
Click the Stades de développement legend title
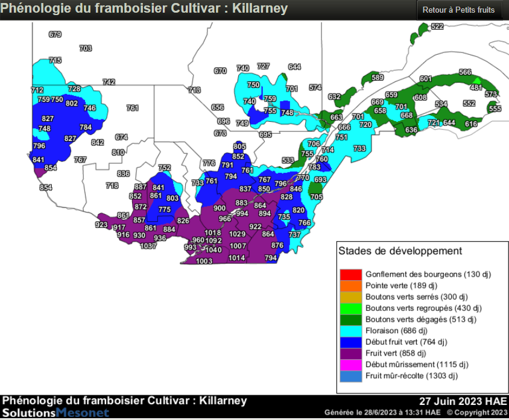point(400,251)
